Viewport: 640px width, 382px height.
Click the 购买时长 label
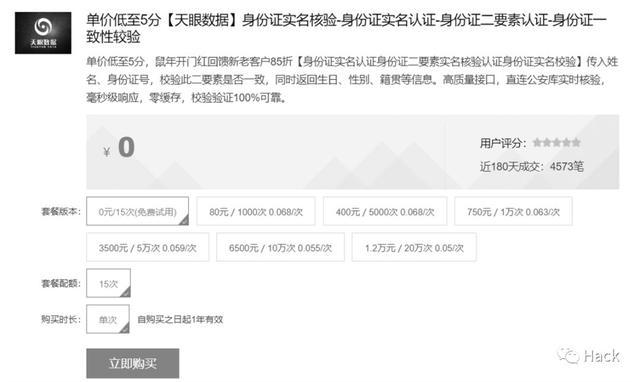click(61, 319)
